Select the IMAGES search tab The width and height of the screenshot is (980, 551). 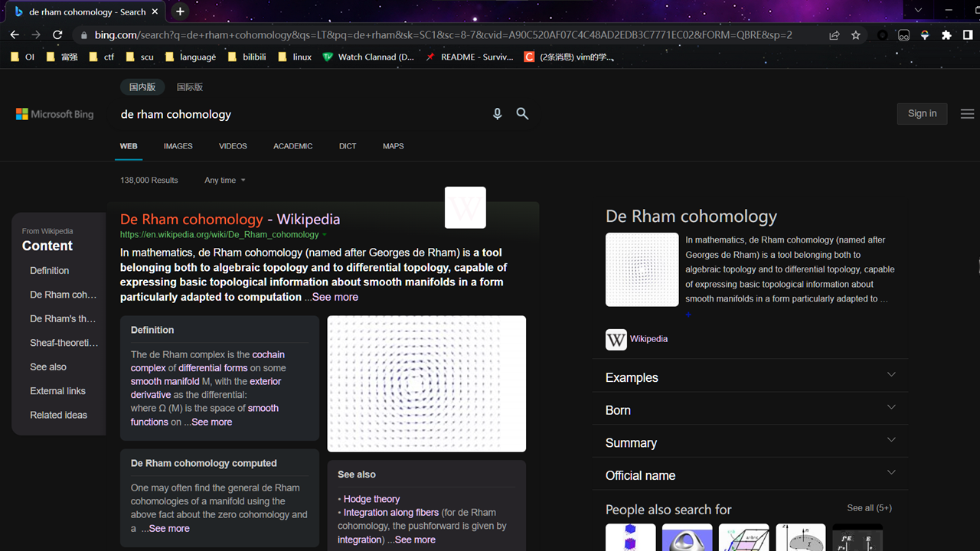(x=178, y=146)
